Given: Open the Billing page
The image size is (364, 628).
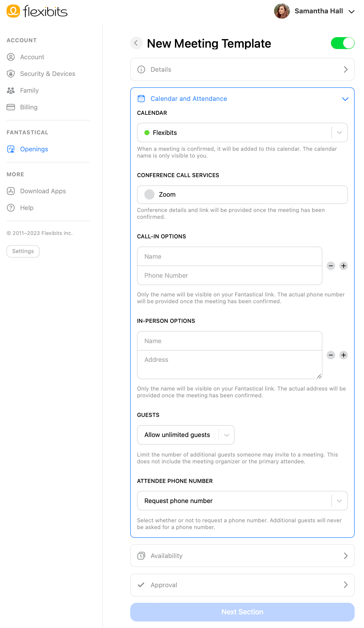Looking at the screenshot, I should click(x=29, y=107).
